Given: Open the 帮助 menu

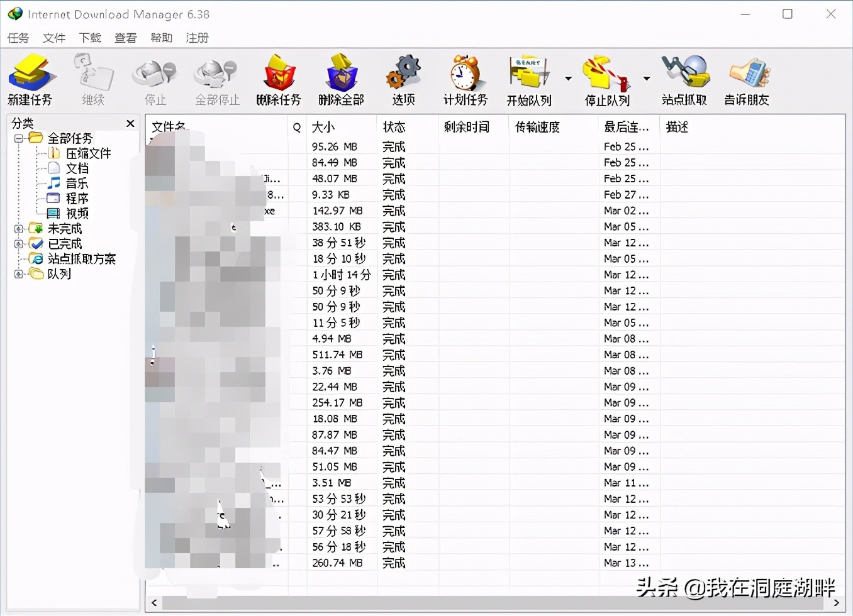Looking at the screenshot, I should click(x=162, y=38).
